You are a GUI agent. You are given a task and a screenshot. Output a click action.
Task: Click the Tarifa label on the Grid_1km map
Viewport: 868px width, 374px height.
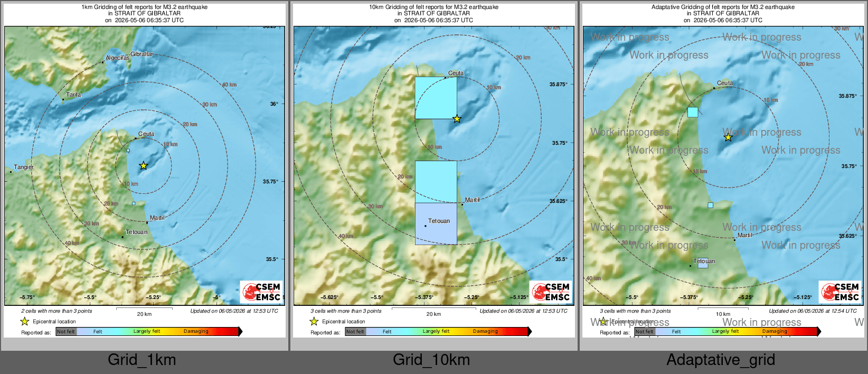(73, 95)
